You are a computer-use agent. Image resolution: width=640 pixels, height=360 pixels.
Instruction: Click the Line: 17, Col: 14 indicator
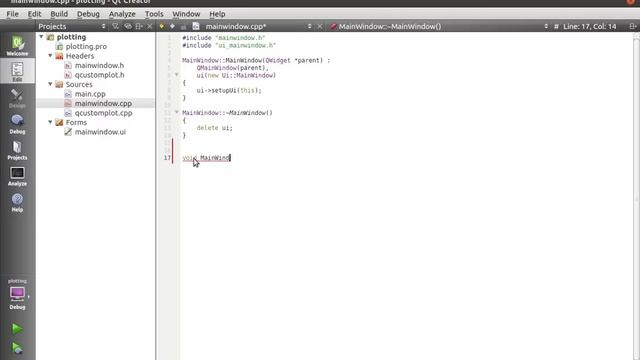[x=589, y=26]
